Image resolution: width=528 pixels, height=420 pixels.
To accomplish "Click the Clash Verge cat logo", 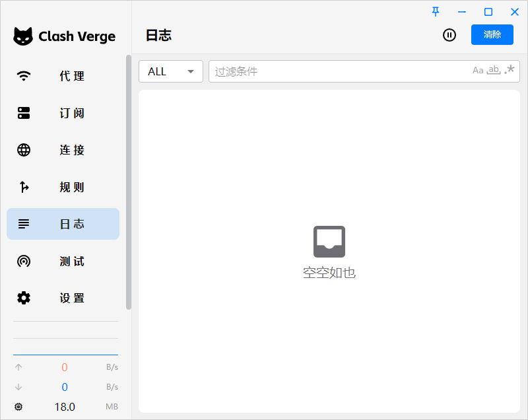I will point(23,36).
